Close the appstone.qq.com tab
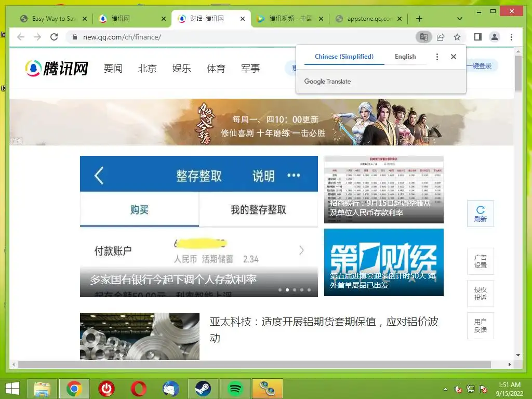This screenshot has width=532, height=399. [400, 19]
